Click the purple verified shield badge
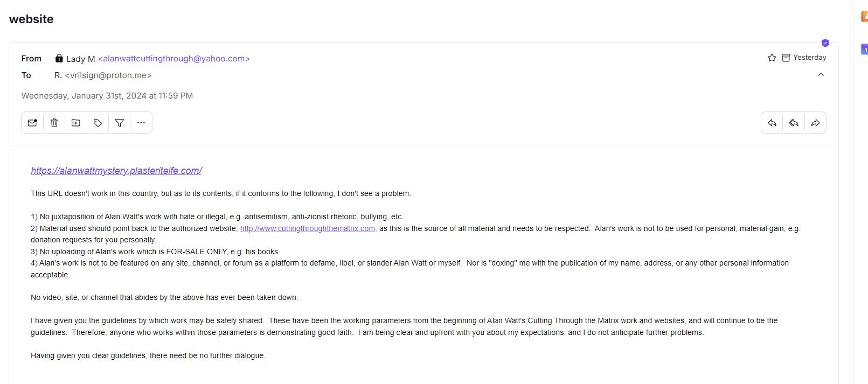This screenshot has height=384, width=868. click(825, 43)
